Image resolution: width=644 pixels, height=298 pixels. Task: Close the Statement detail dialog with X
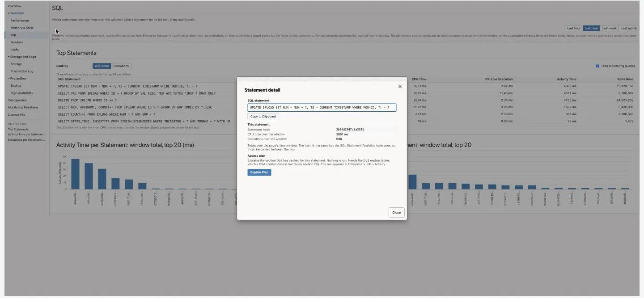tap(400, 87)
